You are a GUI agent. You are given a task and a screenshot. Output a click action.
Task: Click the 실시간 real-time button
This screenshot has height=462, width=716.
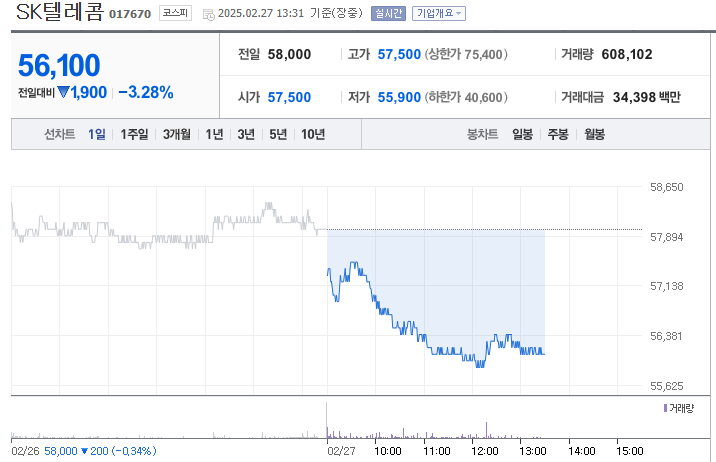388,13
